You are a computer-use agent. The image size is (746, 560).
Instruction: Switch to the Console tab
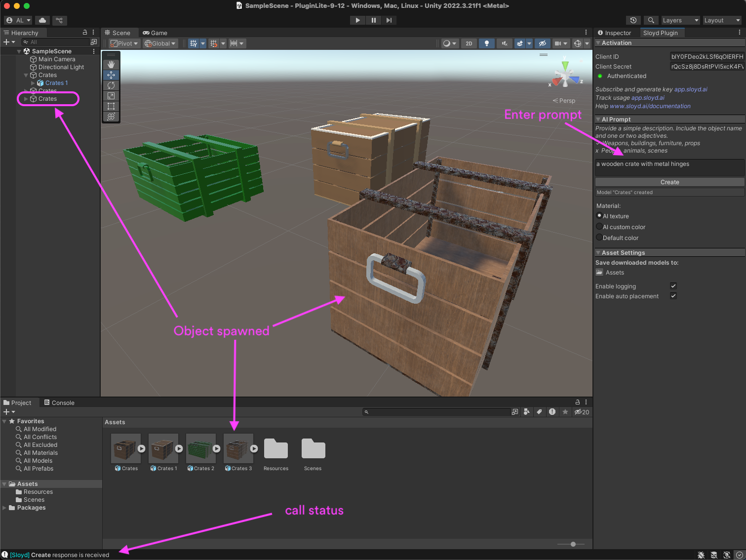coord(59,402)
